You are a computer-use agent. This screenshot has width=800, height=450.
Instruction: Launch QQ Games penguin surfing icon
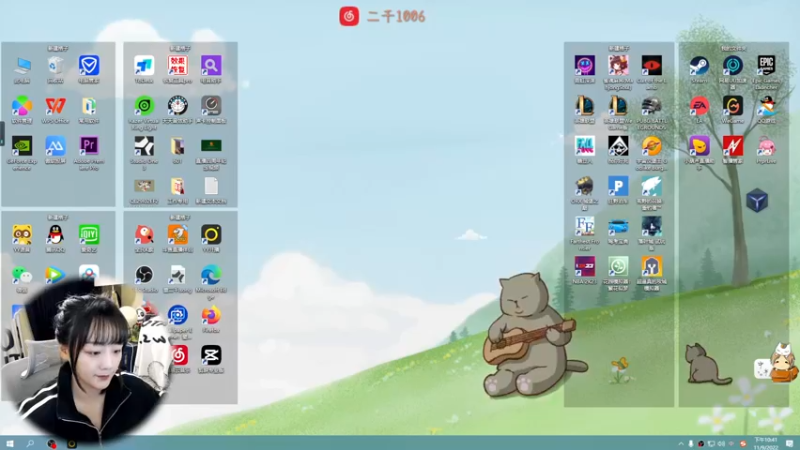point(766,106)
